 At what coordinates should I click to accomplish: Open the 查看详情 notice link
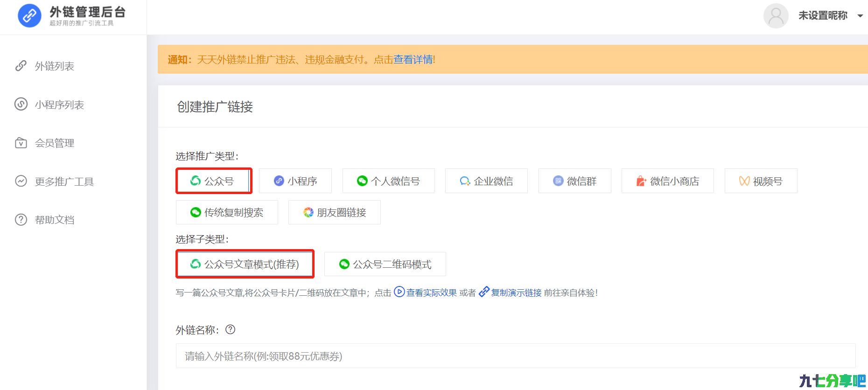pyautogui.click(x=413, y=59)
